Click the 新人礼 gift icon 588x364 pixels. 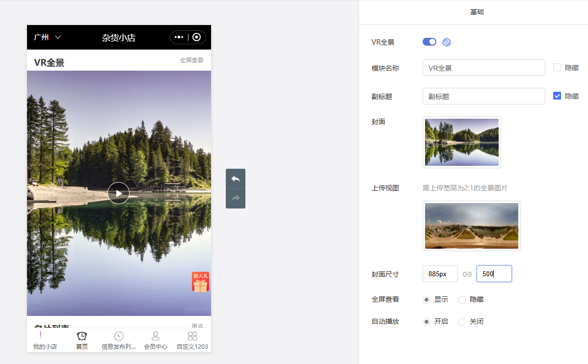(201, 282)
